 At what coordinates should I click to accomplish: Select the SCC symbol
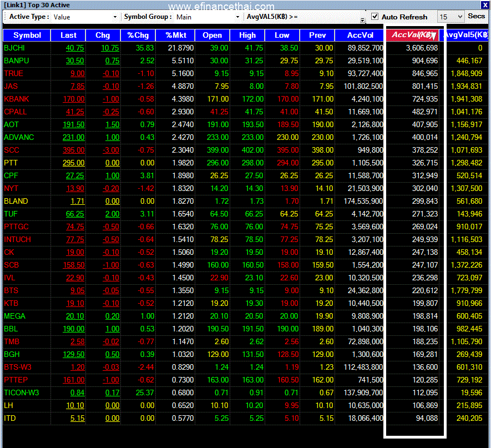(12, 150)
